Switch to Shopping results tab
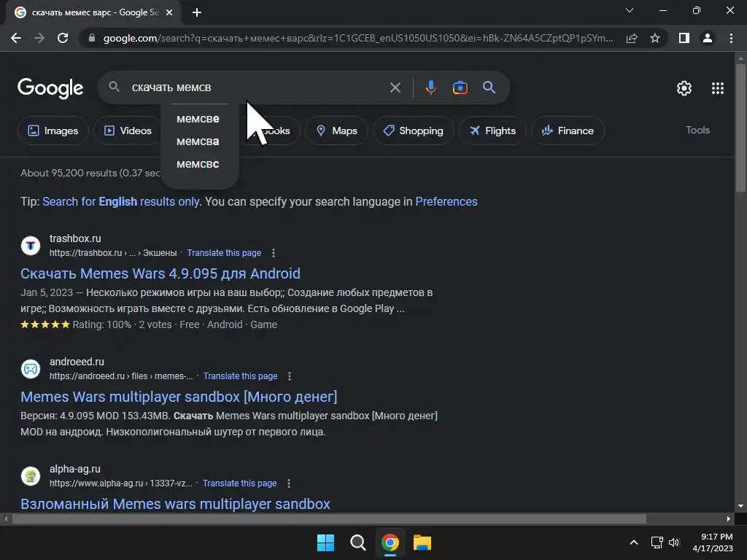This screenshot has width=747, height=560. coord(413,131)
